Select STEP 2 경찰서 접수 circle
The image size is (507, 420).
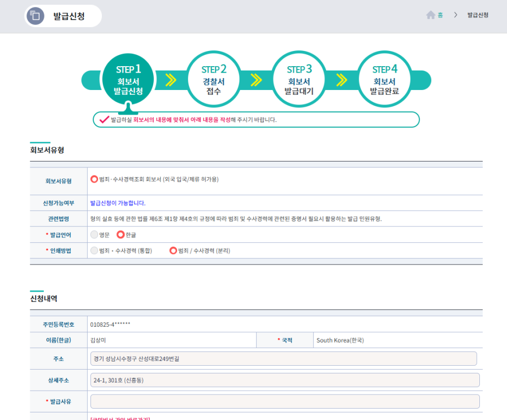click(213, 79)
